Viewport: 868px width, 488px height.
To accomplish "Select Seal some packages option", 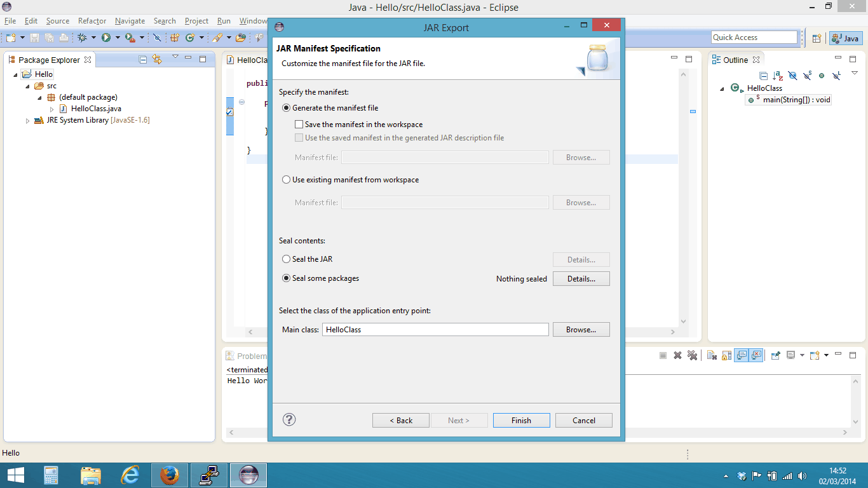I will coord(321,278).
